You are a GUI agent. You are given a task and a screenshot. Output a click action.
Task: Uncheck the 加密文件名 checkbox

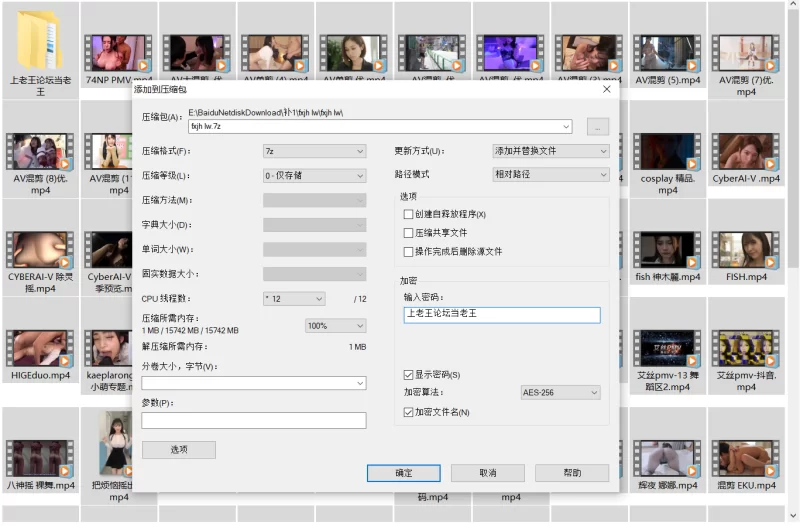point(408,412)
